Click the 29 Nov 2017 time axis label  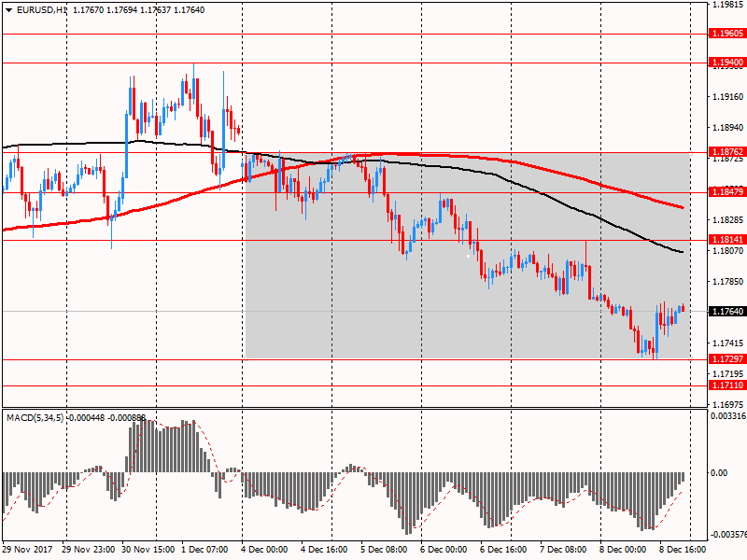[x=28, y=549]
